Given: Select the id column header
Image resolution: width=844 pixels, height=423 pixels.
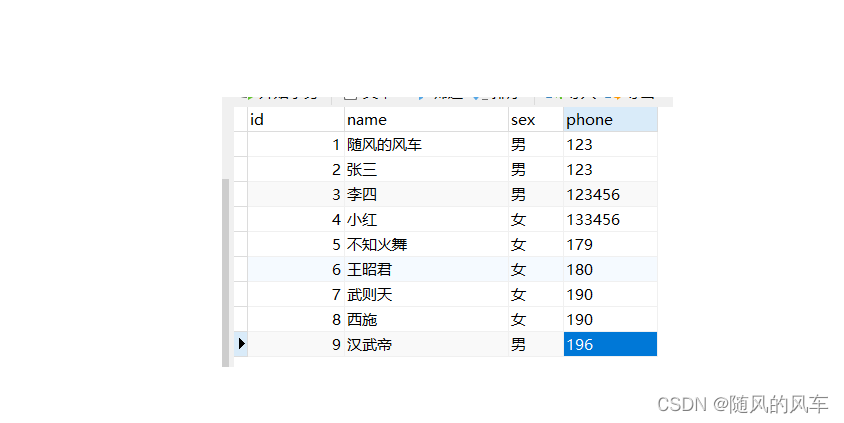Looking at the screenshot, I should 296,119.
